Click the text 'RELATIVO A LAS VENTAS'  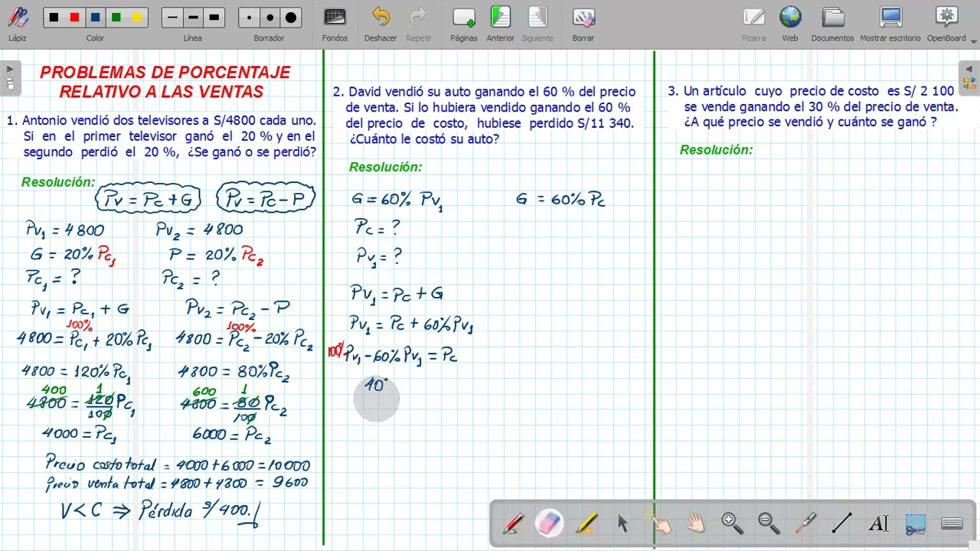[162, 92]
